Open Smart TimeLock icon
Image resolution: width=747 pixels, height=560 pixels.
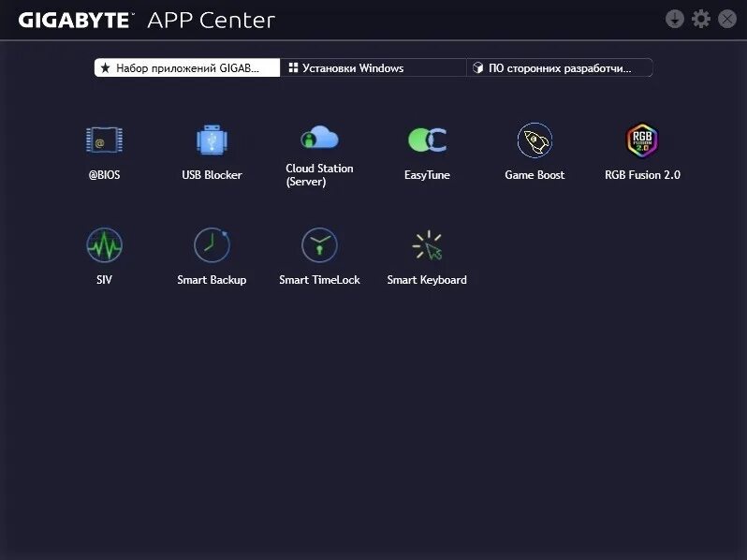319,245
